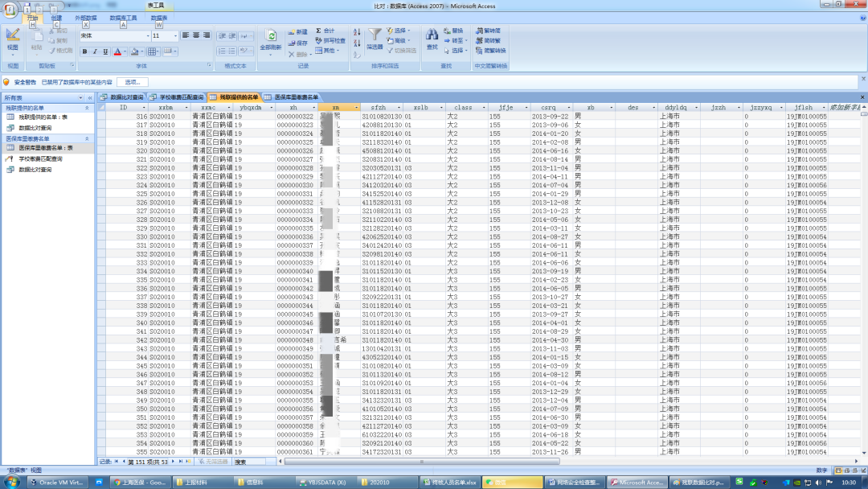868x489 pixels.
Task: Switch to the 医保库里缴费名单 document tab
Action: pos(296,97)
